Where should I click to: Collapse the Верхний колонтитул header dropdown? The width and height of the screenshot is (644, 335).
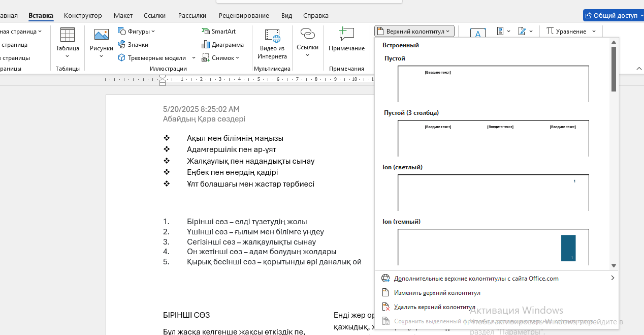(x=414, y=31)
